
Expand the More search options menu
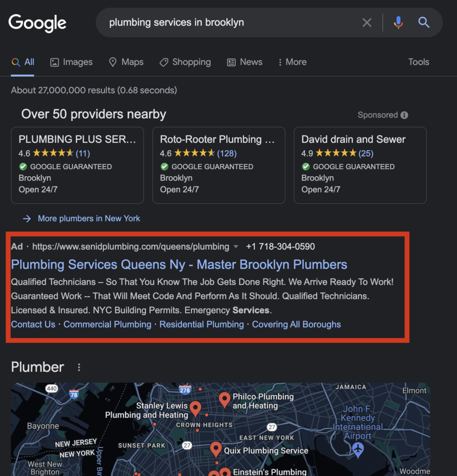coord(292,62)
